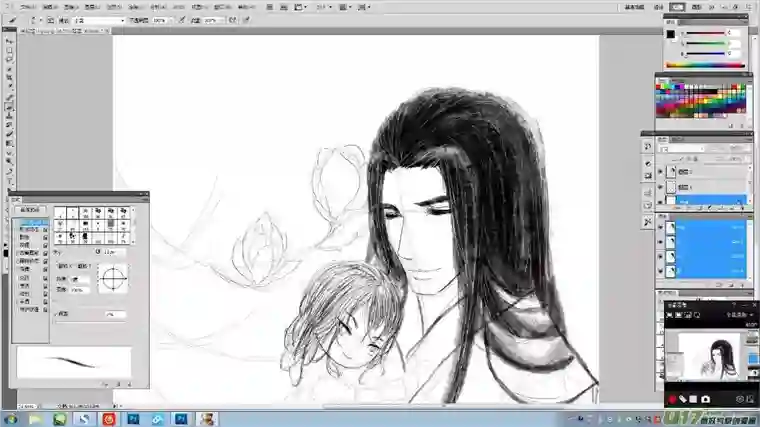Viewport: 760px width, 427px height.
Task: Open the Photoshop icon in the taskbar
Action: [134, 419]
